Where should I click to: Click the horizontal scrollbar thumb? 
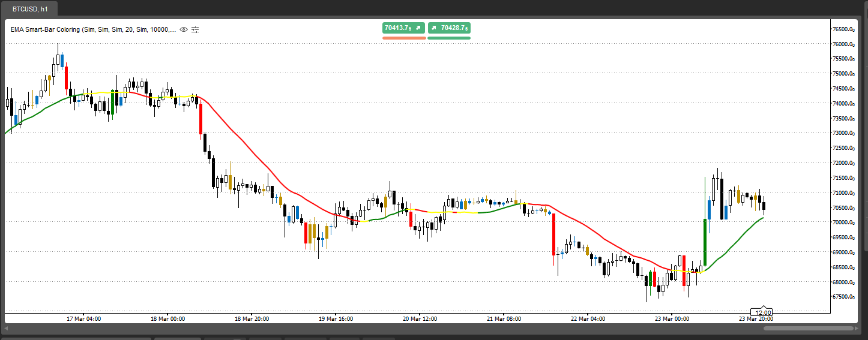[x=809, y=329]
